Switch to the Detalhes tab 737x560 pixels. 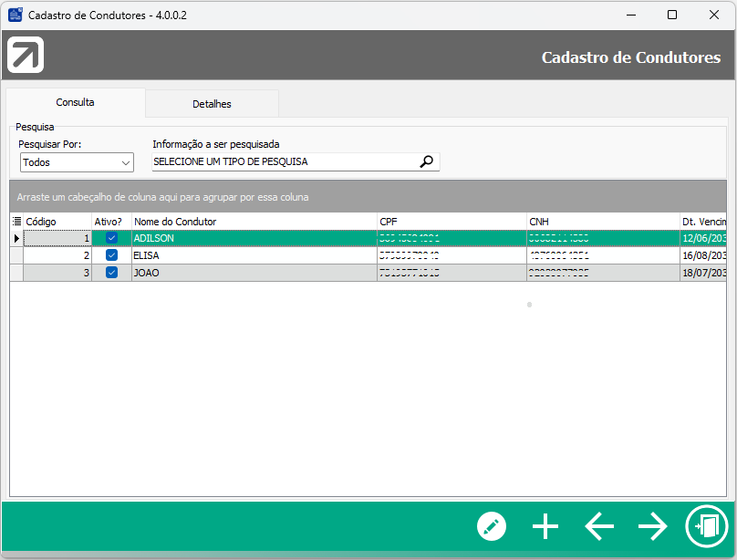(212, 104)
